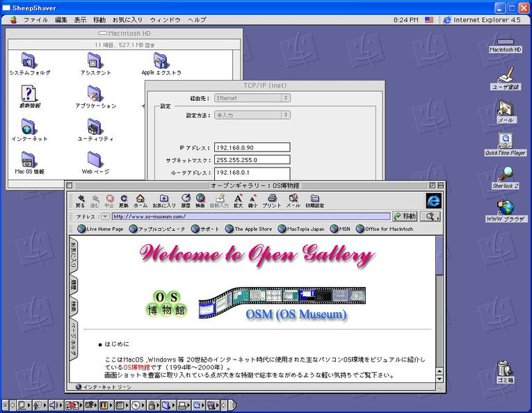Open the 検索 search toolbar button
This screenshot has width=532, height=413.
tap(200, 201)
